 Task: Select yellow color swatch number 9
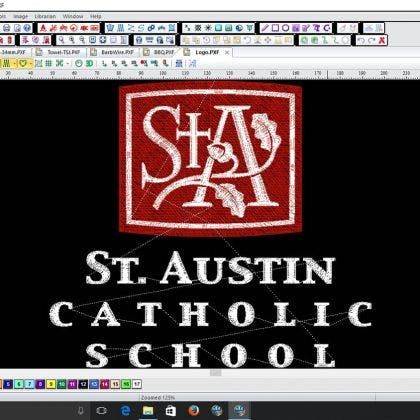tap(51, 384)
